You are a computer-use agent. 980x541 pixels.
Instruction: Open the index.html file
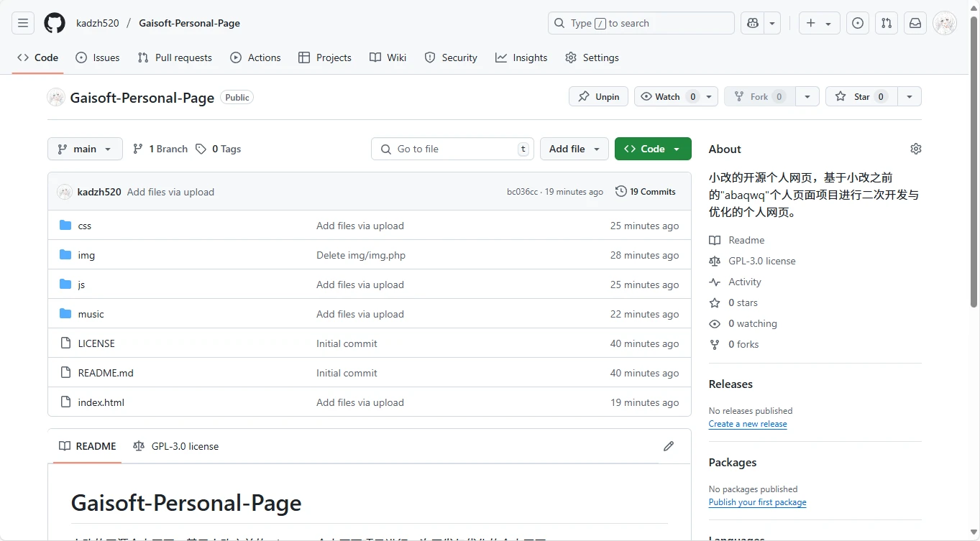click(x=101, y=402)
